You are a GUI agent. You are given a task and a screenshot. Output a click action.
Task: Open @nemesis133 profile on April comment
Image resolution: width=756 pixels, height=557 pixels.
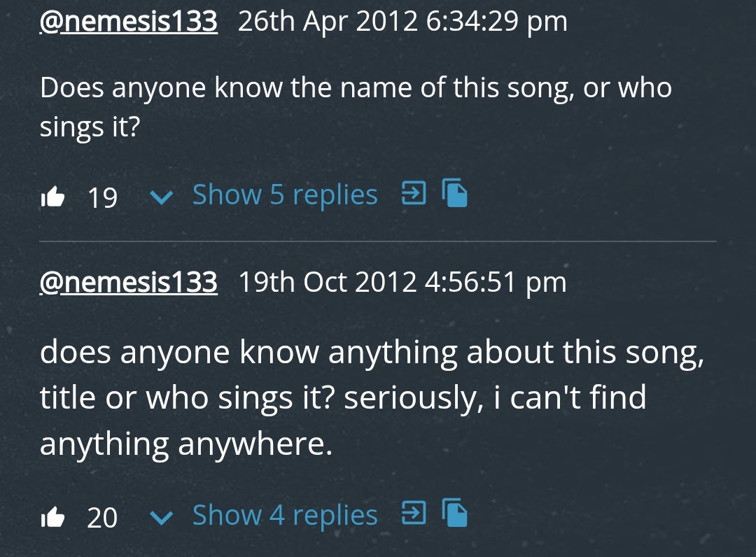pos(129,22)
